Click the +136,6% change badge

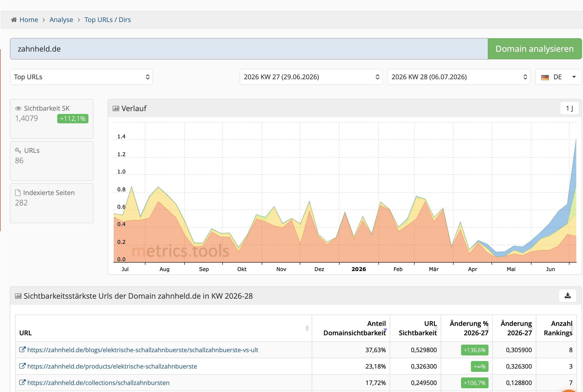(474, 350)
